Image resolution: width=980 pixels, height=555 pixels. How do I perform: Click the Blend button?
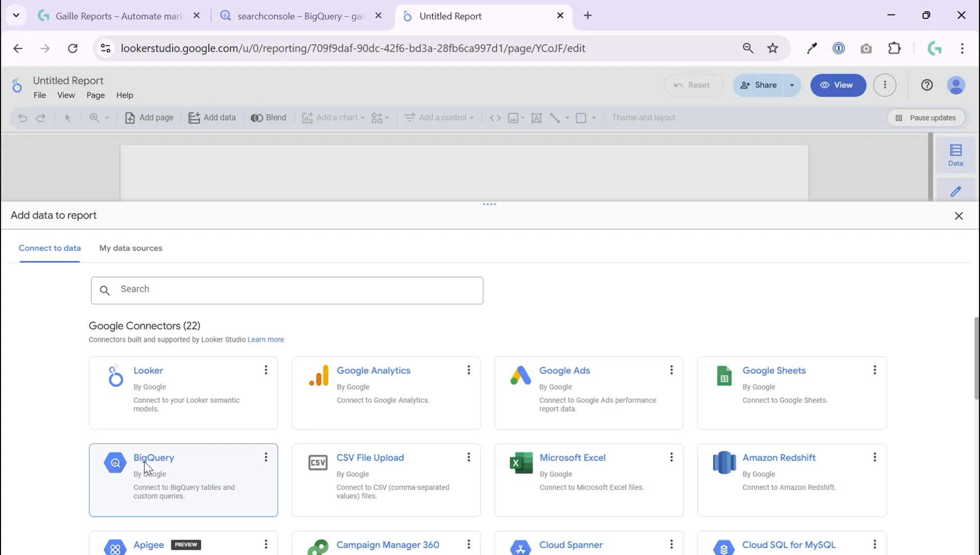pos(268,118)
